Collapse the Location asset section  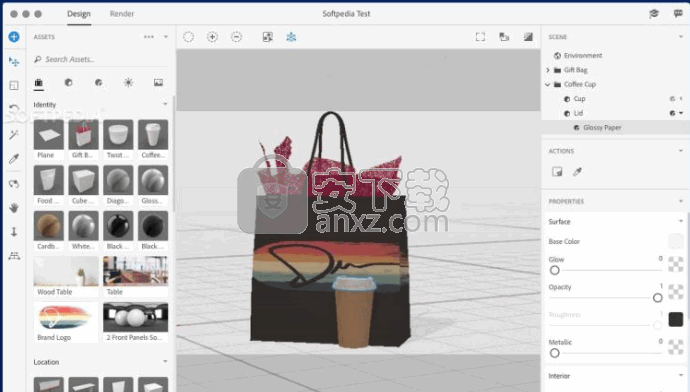165,362
